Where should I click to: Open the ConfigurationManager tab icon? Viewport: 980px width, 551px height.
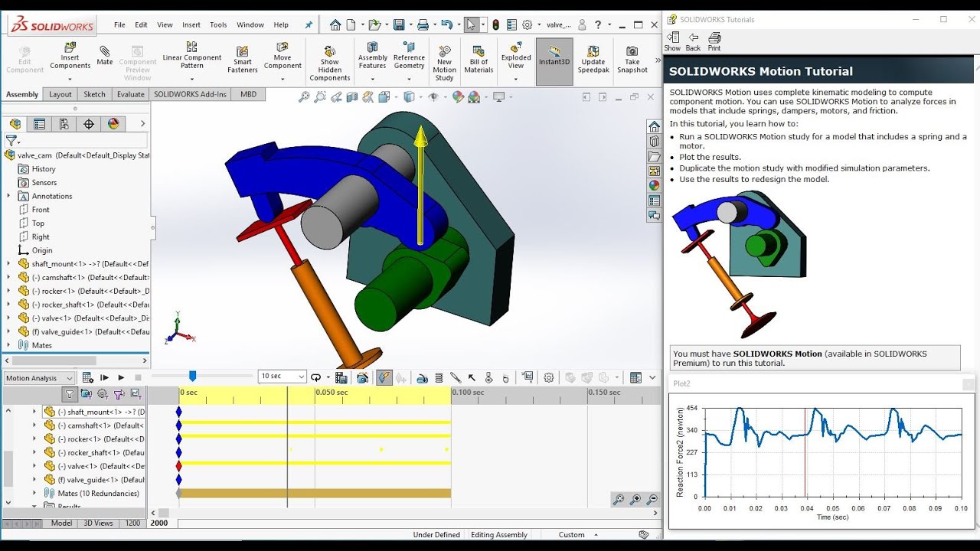click(x=64, y=124)
